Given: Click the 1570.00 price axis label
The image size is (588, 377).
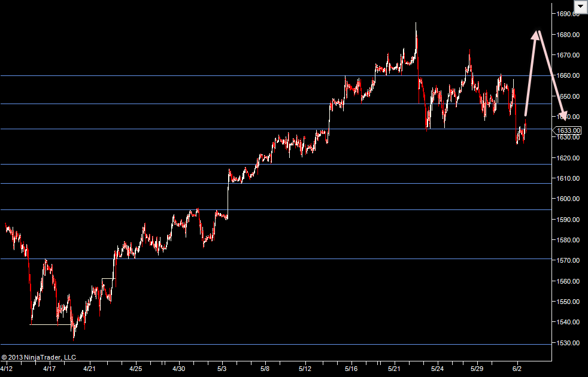Looking at the screenshot, I should click(x=568, y=260).
